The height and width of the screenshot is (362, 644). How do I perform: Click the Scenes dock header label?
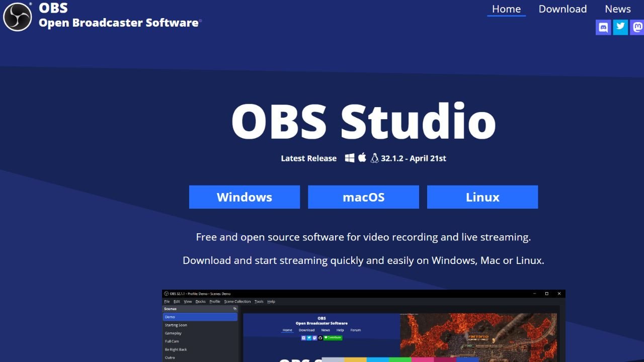click(x=171, y=309)
